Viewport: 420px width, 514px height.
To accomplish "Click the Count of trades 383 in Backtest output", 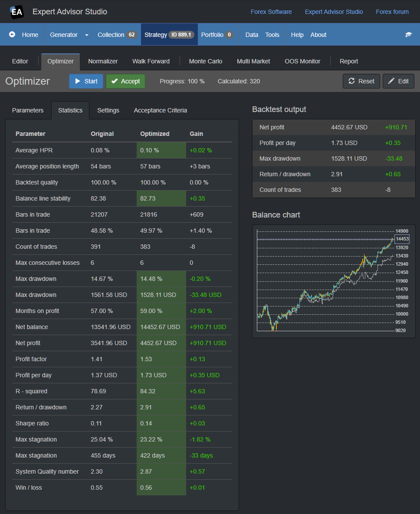I will click(336, 190).
